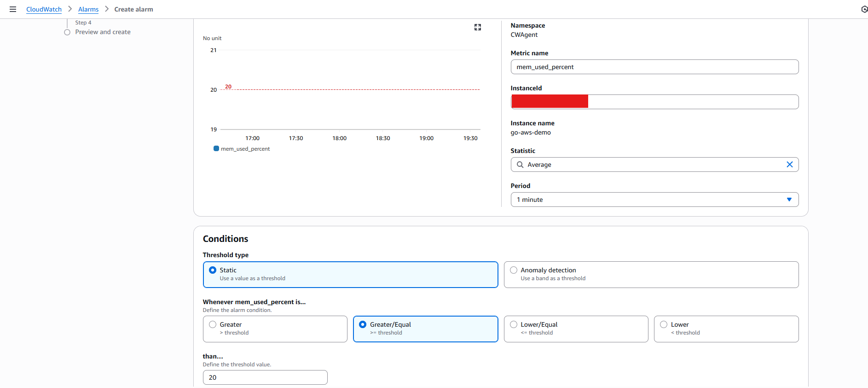Expand the graph to full screen
The height and width of the screenshot is (388, 868).
pyautogui.click(x=477, y=27)
